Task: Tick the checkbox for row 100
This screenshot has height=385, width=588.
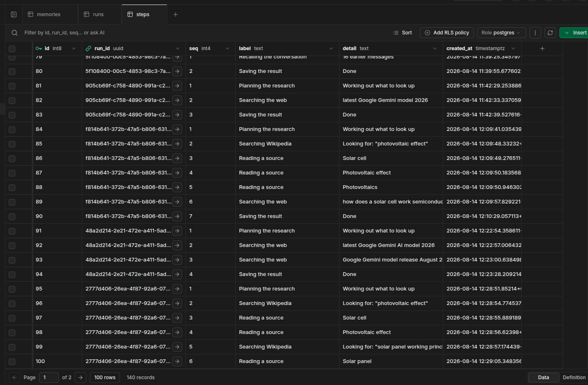Action: pyautogui.click(x=12, y=361)
